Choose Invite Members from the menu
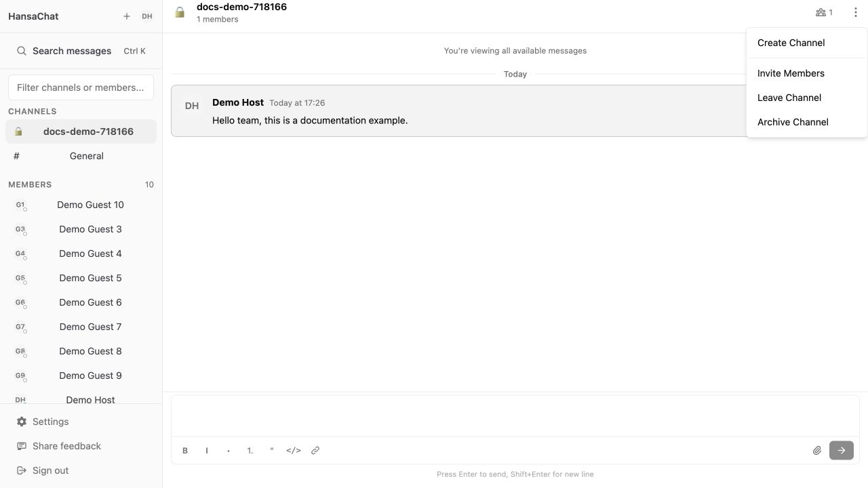 pos(807,73)
